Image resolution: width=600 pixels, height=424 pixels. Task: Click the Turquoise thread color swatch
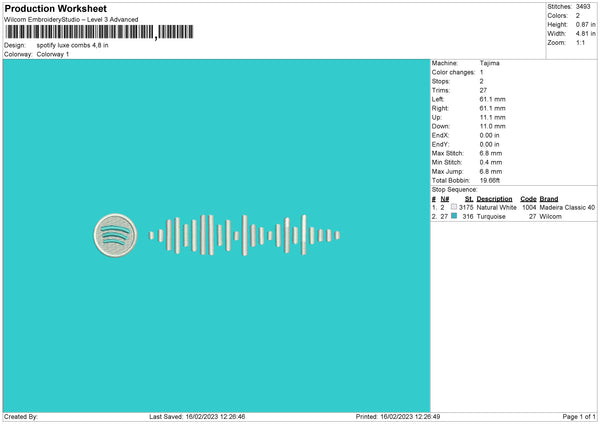[x=454, y=216]
